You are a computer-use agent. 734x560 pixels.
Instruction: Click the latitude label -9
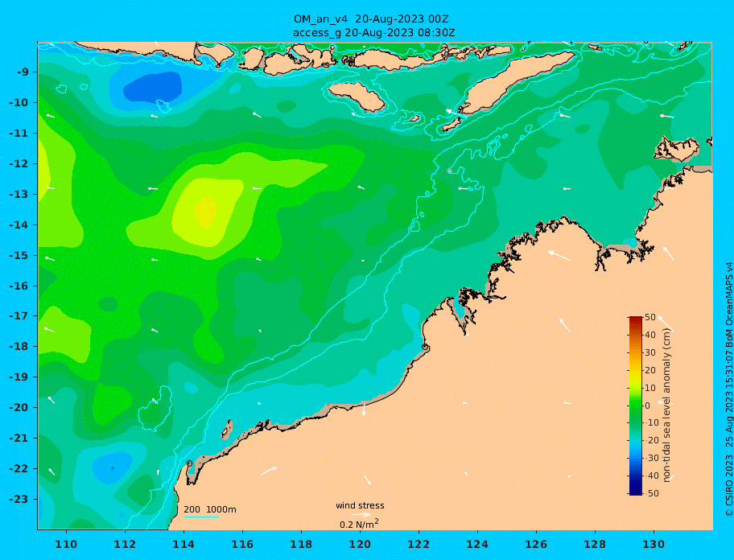pyautogui.click(x=23, y=72)
